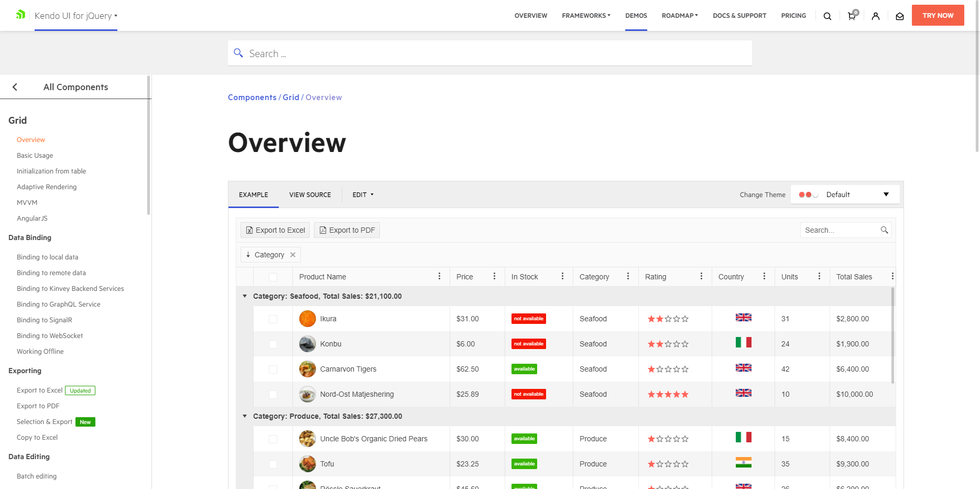This screenshot has width=980, height=489.
Task: Click Konbu product image
Action: click(308, 344)
